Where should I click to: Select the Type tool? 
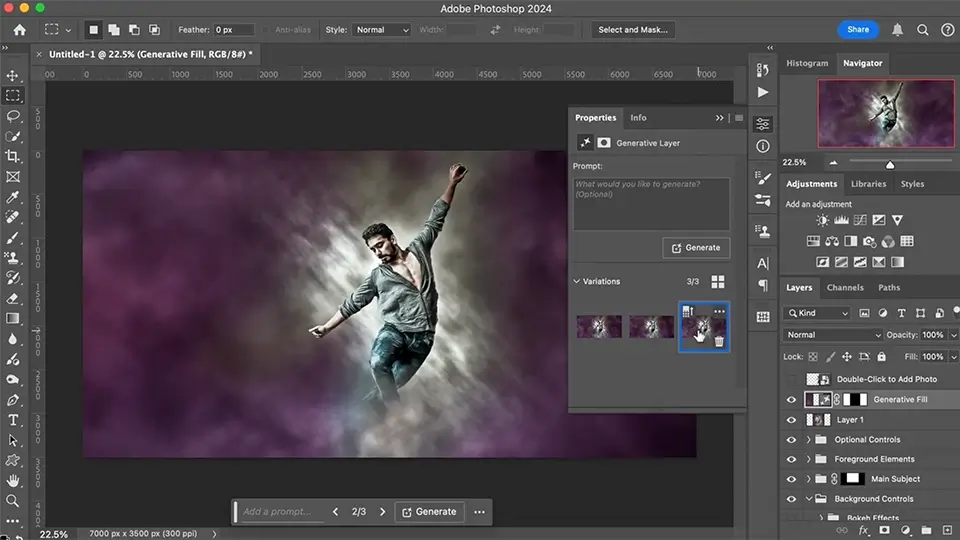(13, 420)
